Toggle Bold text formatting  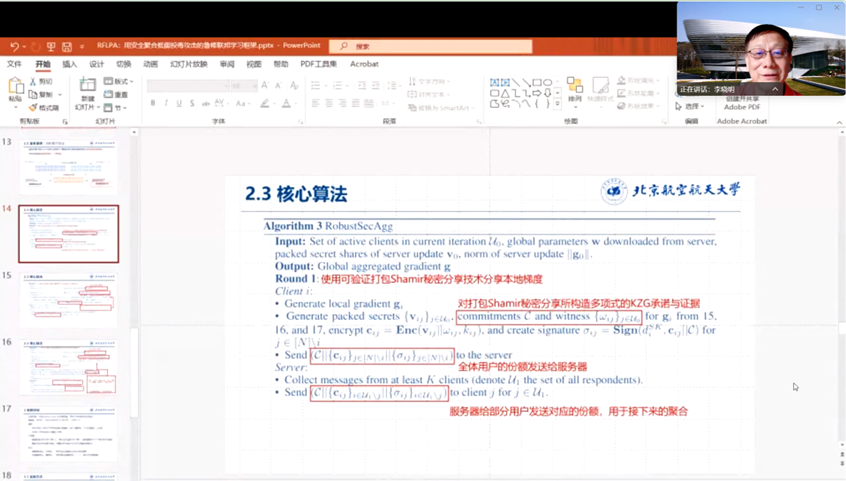[x=151, y=103]
